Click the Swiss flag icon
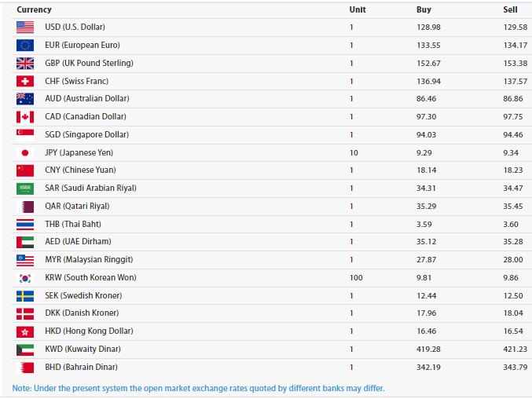Screen dimensions: 532x399 click(24, 82)
